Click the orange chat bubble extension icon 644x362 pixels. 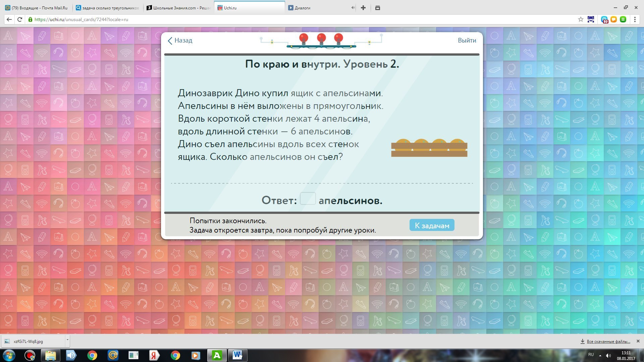(613, 19)
